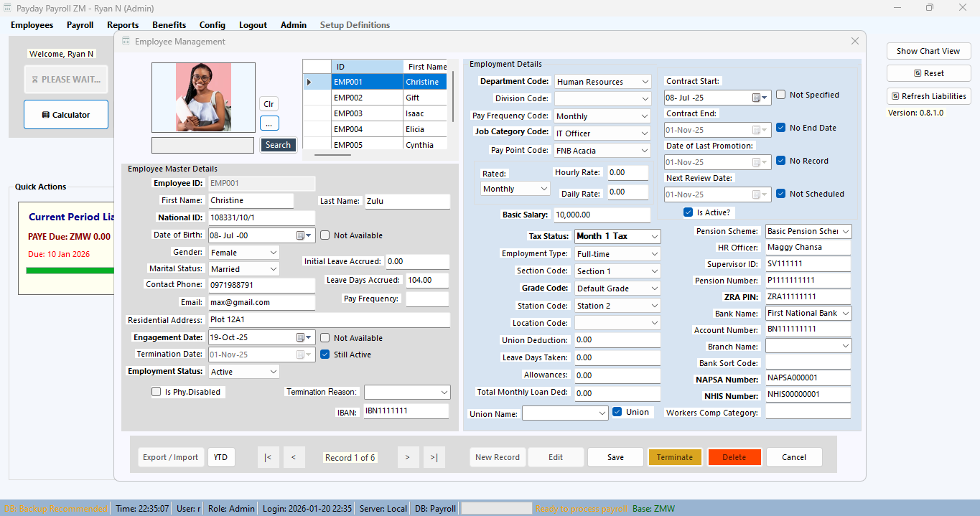The height and width of the screenshot is (516, 980).
Task: Go to the next employee record
Action: click(407, 457)
